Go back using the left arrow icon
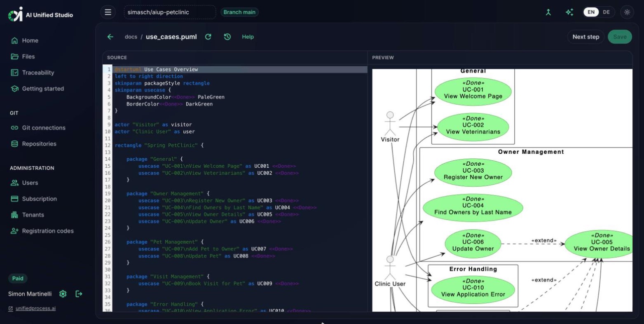 click(x=110, y=37)
